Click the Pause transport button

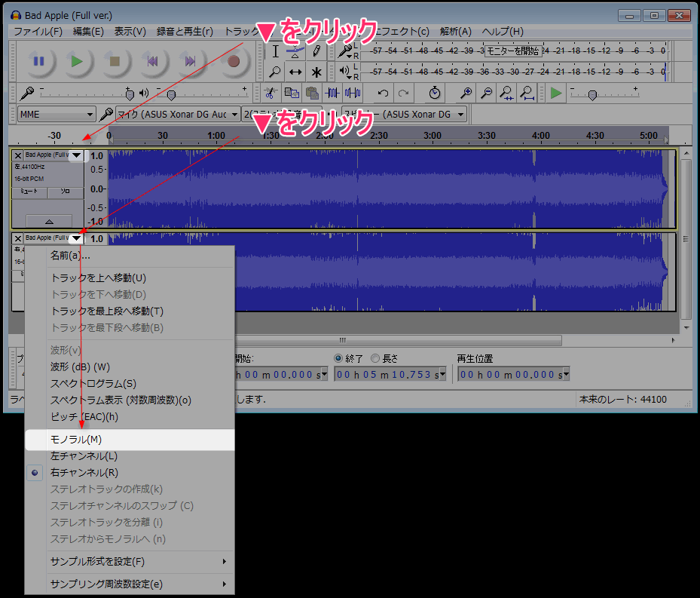tap(39, 61)
